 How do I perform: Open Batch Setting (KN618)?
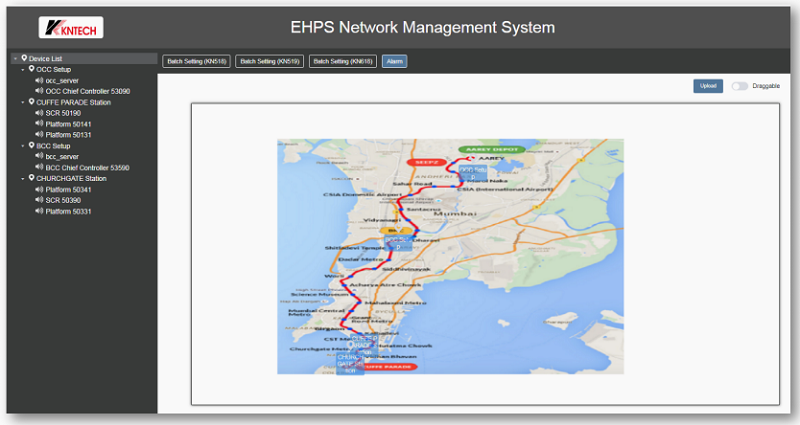[x=342, y=62]
